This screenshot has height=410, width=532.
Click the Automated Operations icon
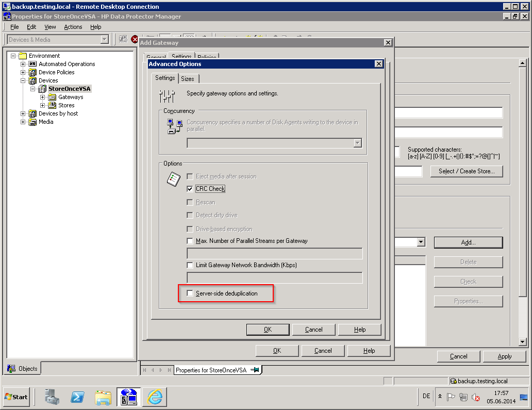coord(32,64)
